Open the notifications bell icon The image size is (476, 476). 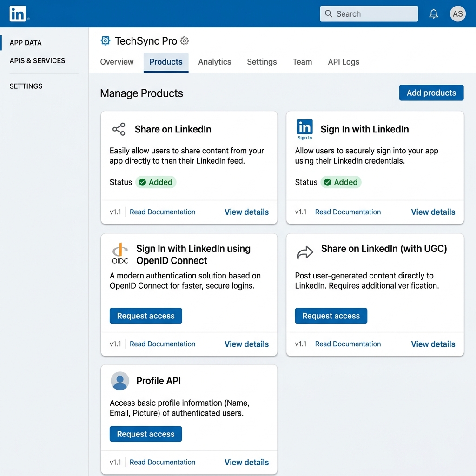[x=434, y=13]
